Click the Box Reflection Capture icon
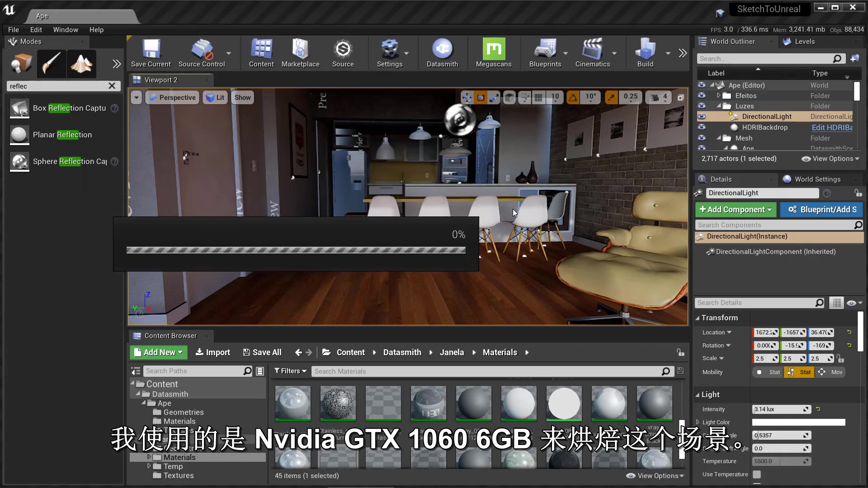Viewport: 868px width, 488px height. pos(19,108)
